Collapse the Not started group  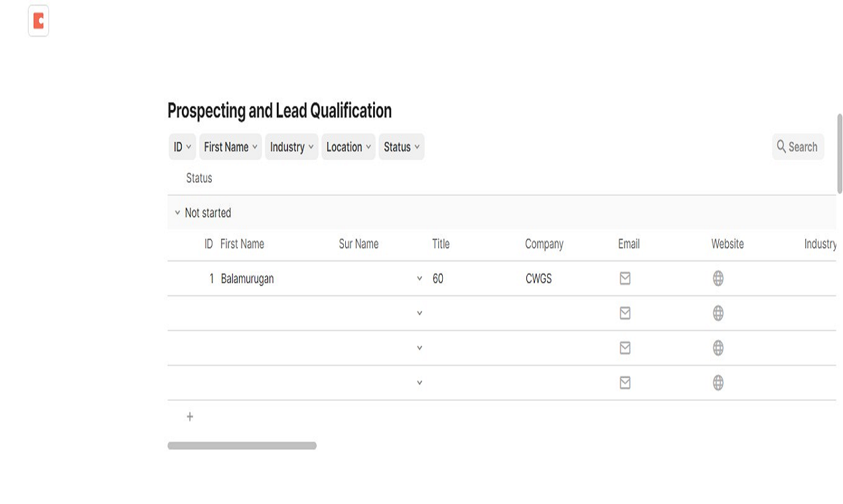(177, 213)
